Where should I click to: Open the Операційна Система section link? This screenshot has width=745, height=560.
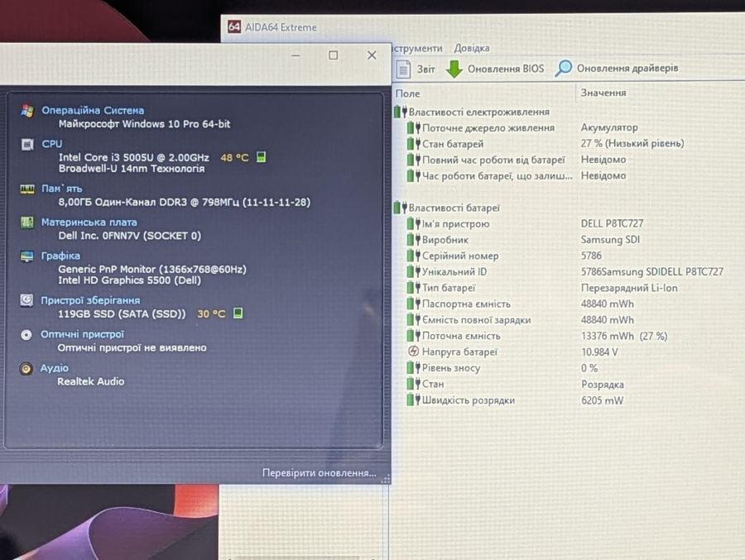[93, 110]
